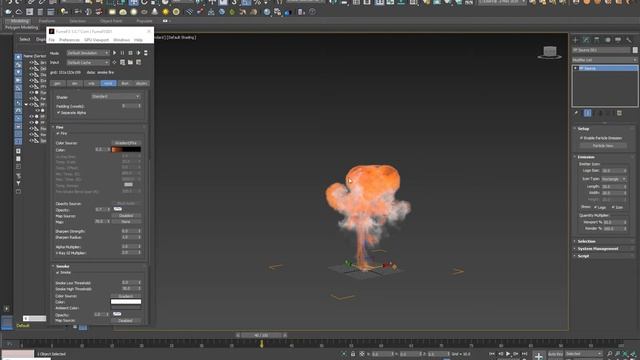The image size is (640, 360).
Task: Stop the FumeFX simulation
Action: point(130,53)
